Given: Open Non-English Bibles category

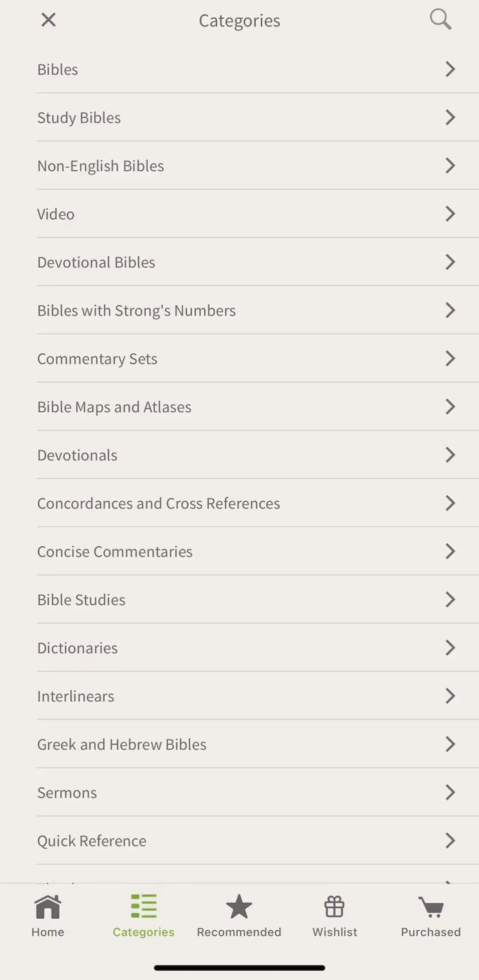Looking at the screenshot, I should 258,166.
